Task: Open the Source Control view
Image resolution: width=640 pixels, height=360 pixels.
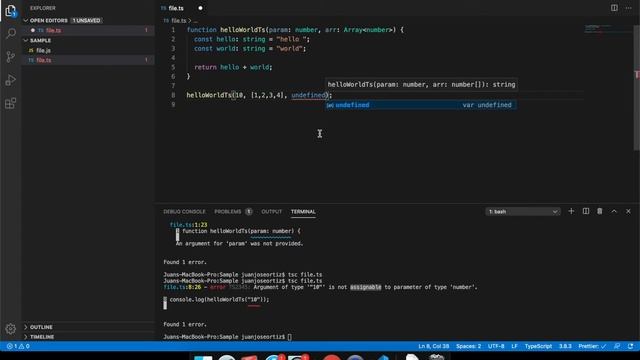Action: [11, 57]
